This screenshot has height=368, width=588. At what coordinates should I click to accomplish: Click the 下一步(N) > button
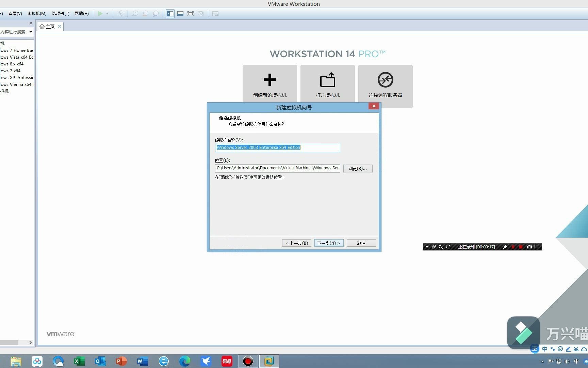(x=329, y=243)
